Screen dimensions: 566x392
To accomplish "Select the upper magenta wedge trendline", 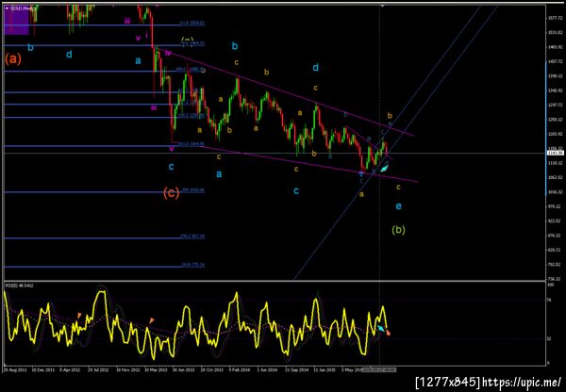I will pos(285,92).
